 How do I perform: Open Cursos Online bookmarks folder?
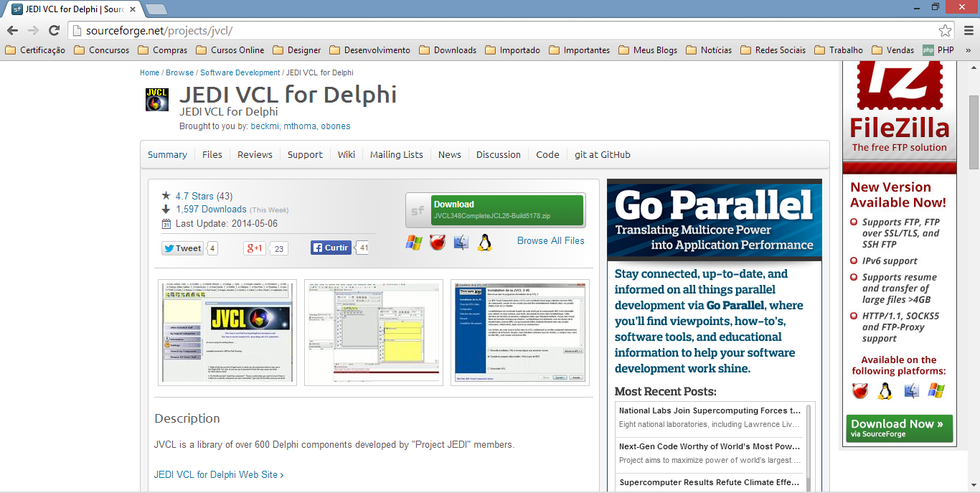click(x=230, y=50)
